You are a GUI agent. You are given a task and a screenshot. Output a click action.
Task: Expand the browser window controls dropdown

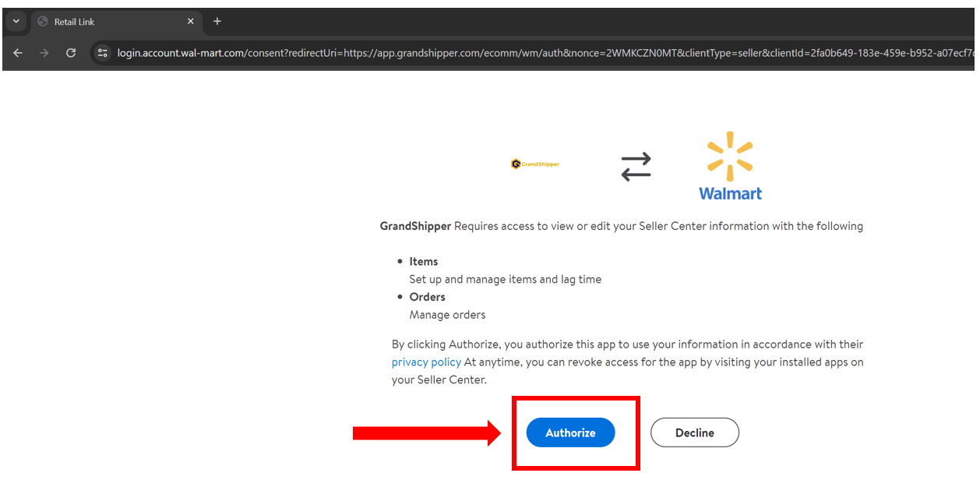click(16, 21)
